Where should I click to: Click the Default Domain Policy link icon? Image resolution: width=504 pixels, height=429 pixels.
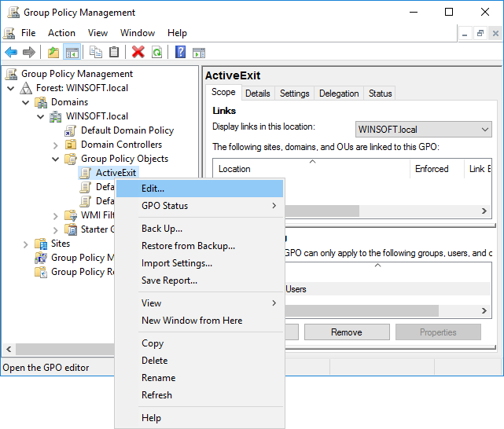click(x=71, y=130)
